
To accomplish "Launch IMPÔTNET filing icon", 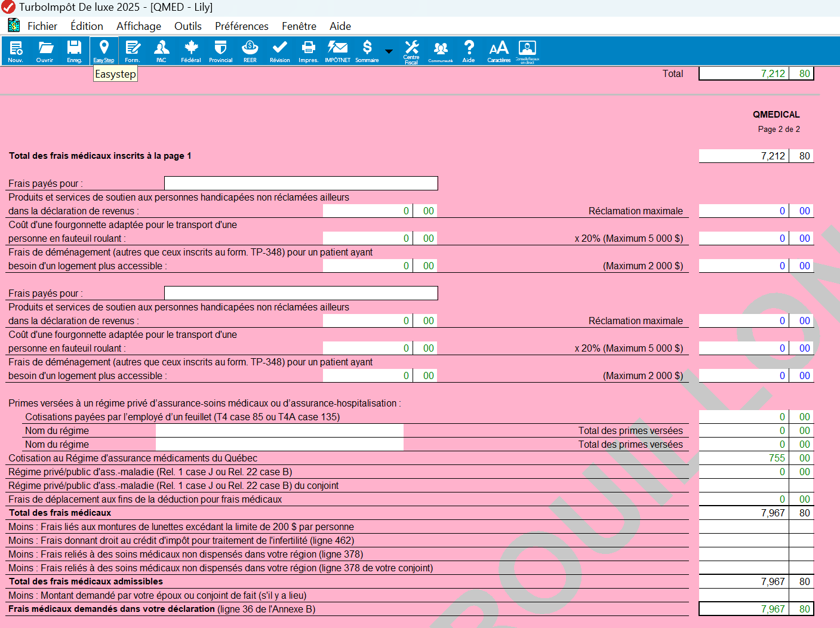I will (x=338, y=51).
